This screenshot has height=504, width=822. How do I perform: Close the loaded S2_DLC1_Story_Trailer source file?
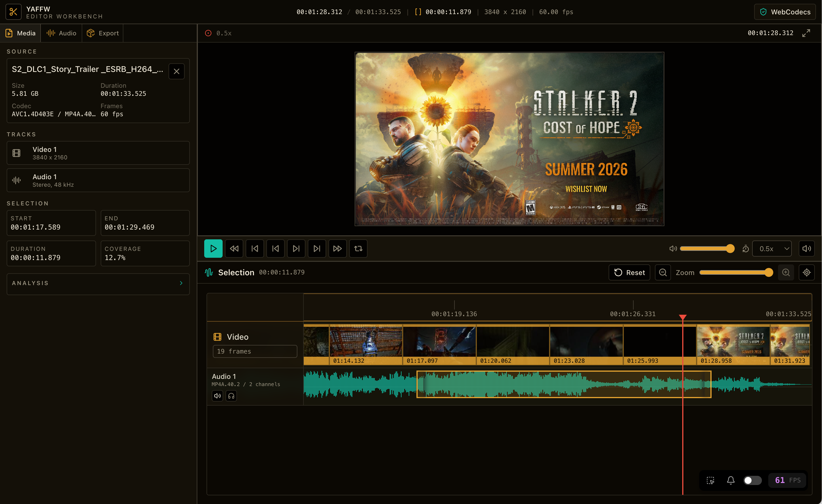coord(177,71)
